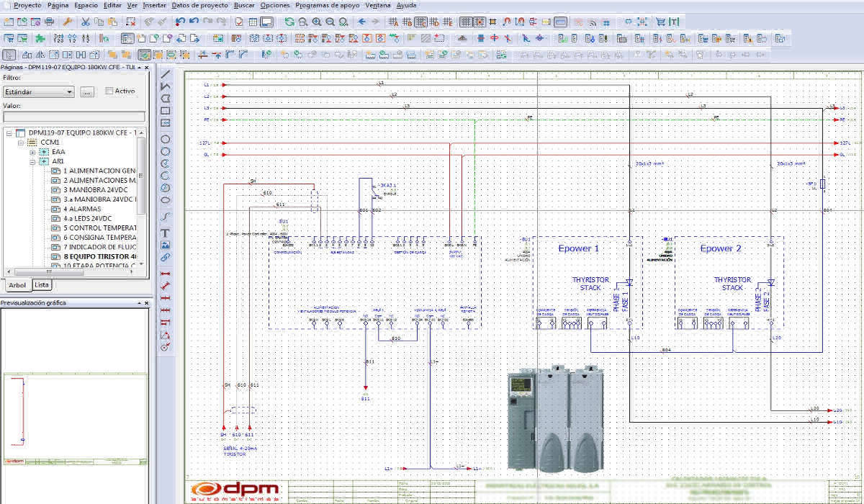The height and width of the screenshot is (504, 864).
Task: Enable the Activo filter checkbox
Action: [109, 91]
